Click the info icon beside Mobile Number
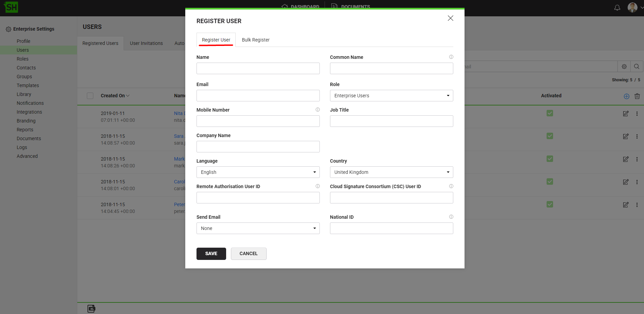644x314 pixels. (x=317, y=110)
